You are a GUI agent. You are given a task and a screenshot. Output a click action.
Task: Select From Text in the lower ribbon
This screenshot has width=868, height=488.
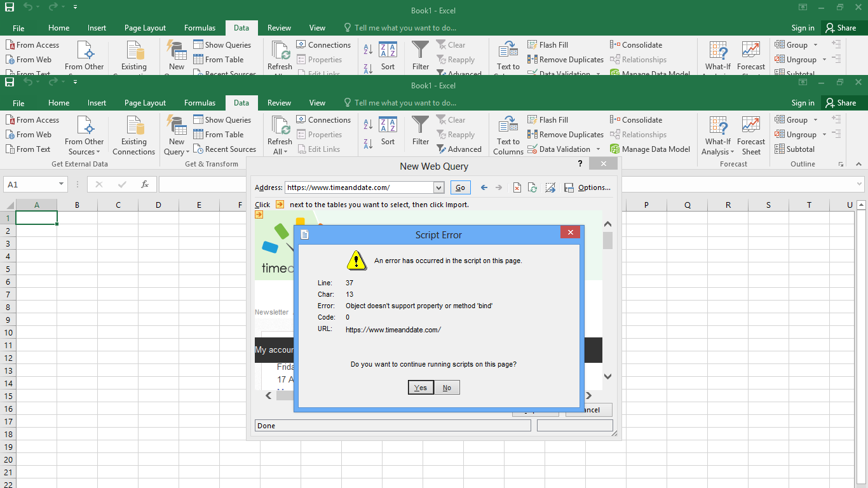coord(28,149)
